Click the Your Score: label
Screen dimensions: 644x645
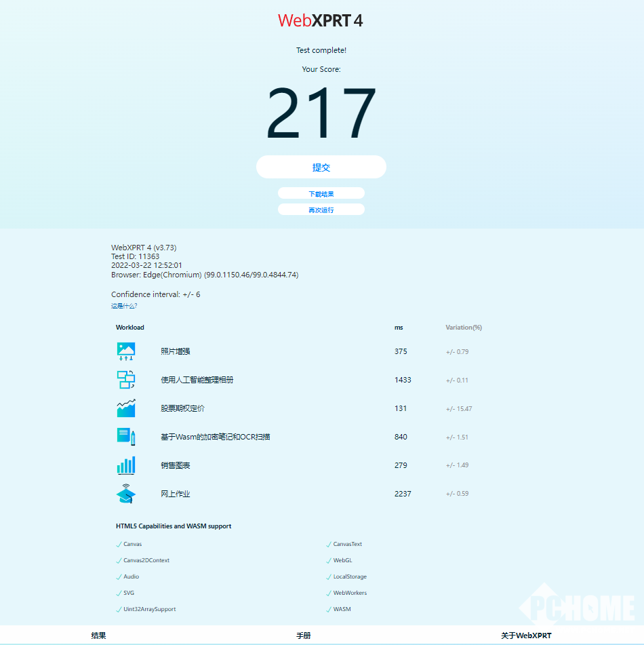tap(321, 69)
